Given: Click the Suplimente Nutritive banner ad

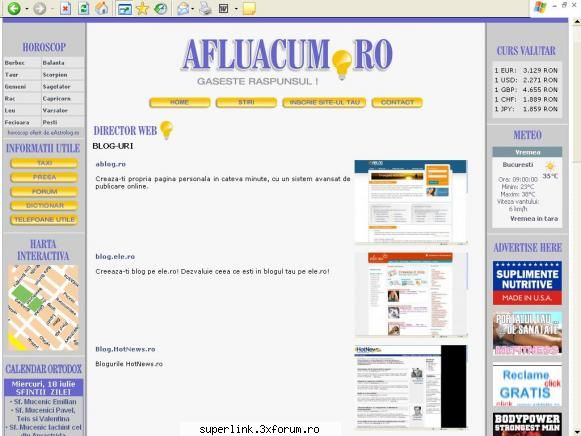Looking at the screenshot, I should [527, 283].
